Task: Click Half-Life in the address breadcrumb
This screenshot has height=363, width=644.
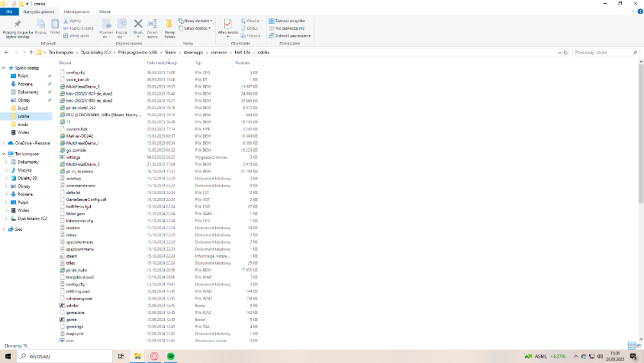Action: tap(242, 52)
